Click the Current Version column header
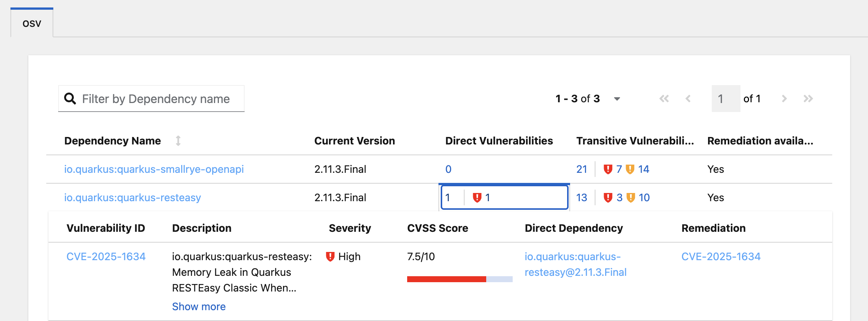The width and height of the screenshot is (868, 321). [355, 141]
